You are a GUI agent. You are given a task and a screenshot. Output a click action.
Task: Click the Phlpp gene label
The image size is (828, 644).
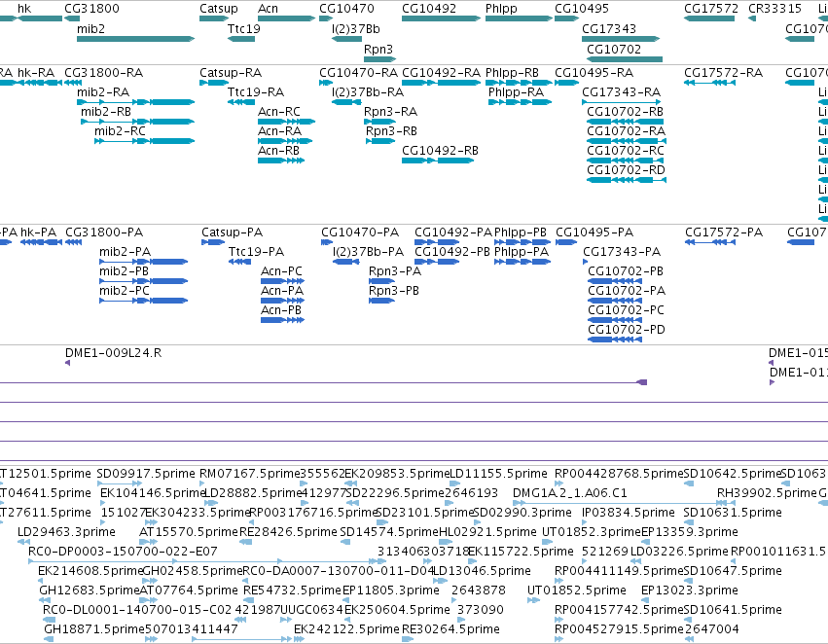501,9
